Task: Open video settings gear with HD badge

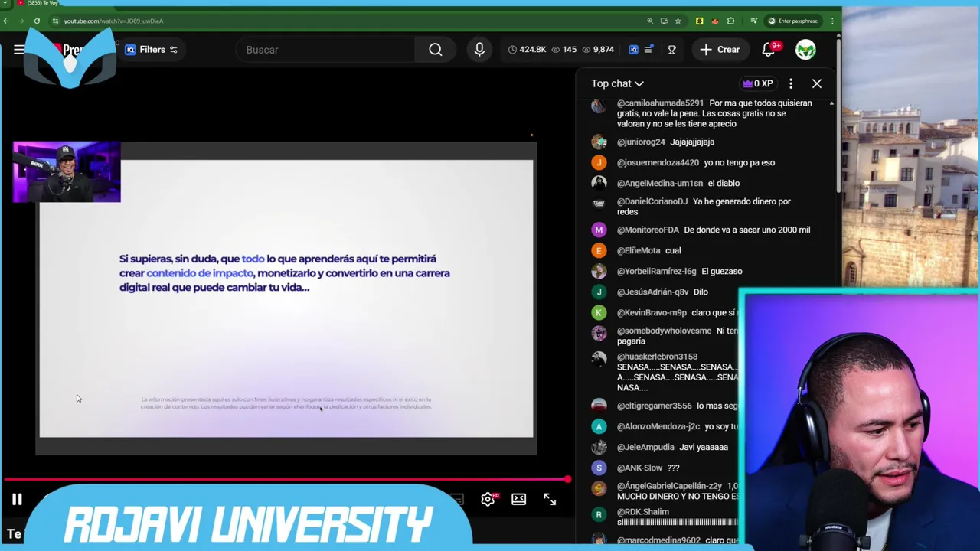Action: click(x=488, y=500)
